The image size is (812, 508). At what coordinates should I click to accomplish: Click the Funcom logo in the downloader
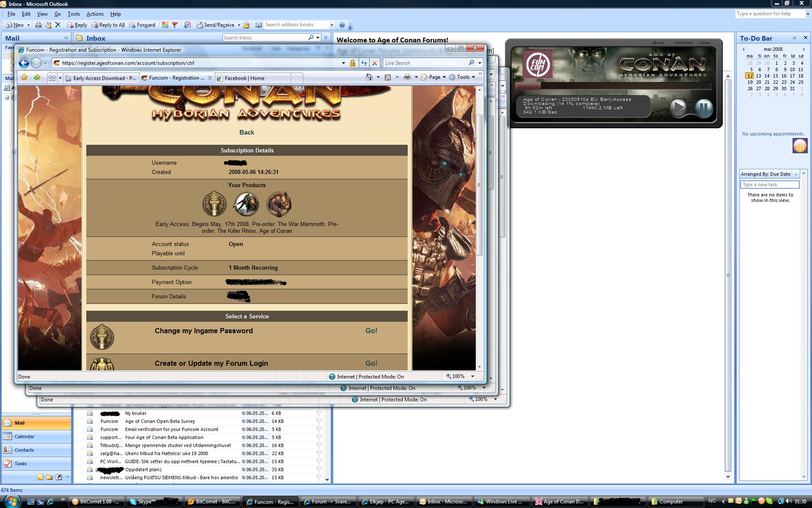point(538,64)
